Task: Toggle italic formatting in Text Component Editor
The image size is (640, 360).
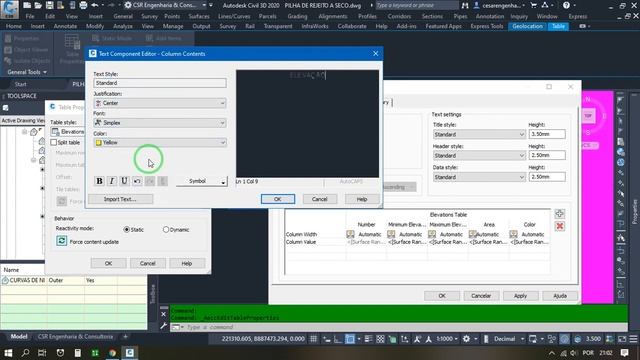Action: 112,181
